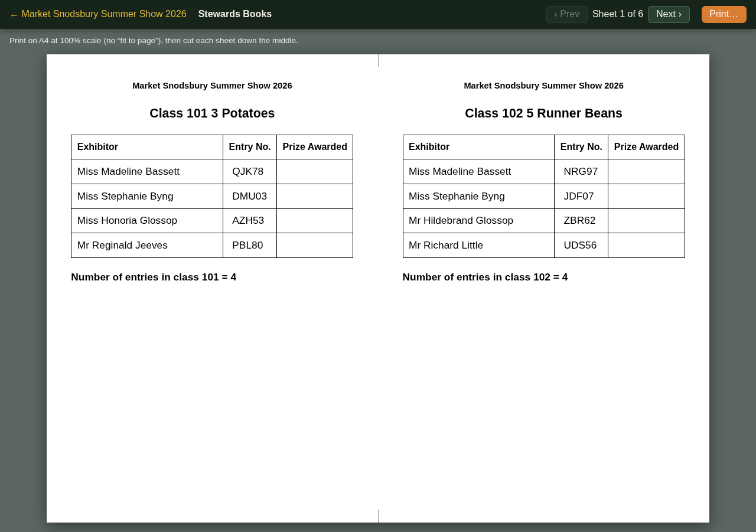Click Prize Awarded cell for entry ZBR62
The height and width of the screenshot is (532, 756).
[646, 221]
